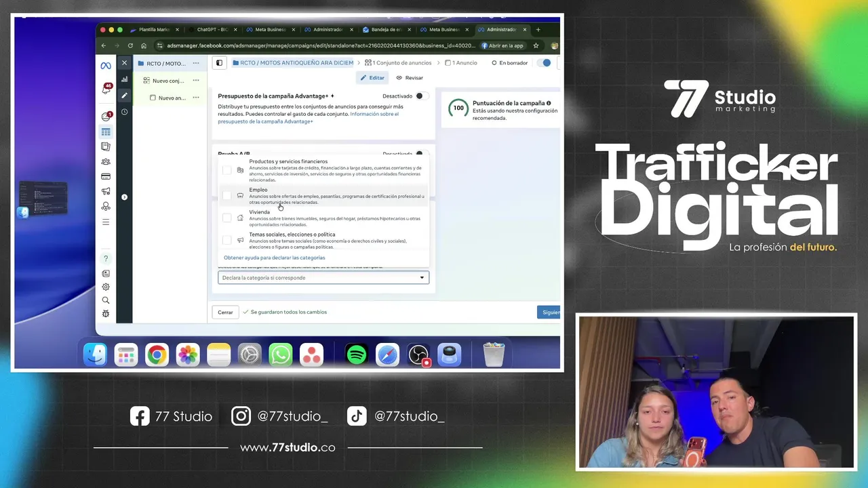This screenshot has height=488, width=868.
Task: Click RCTO / MOTOS ANTIOQUEÑO campaign name field
Action: 292,63
